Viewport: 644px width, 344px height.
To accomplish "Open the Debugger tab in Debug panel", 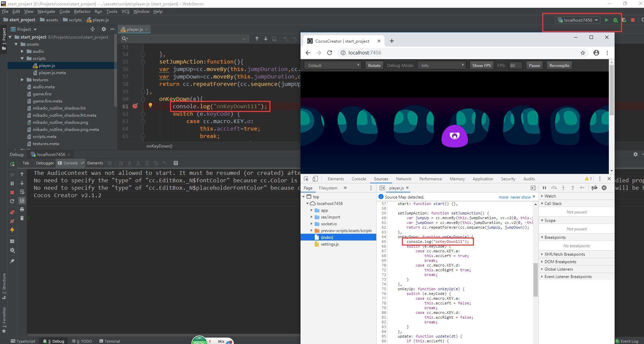I will point(45,163).
